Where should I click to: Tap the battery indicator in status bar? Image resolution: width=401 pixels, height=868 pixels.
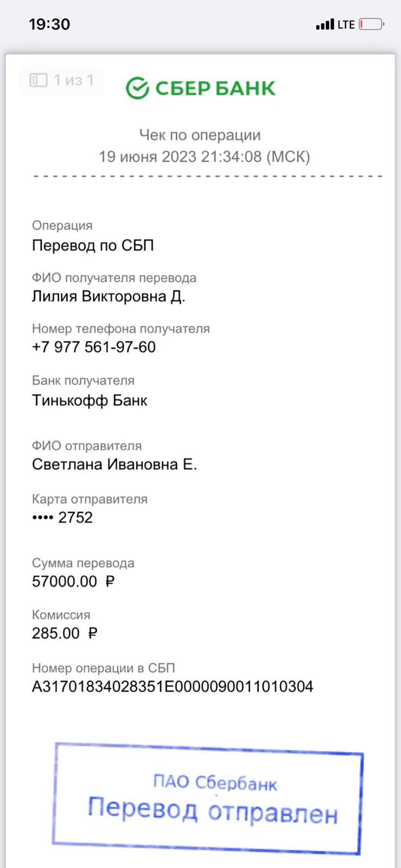371,24
